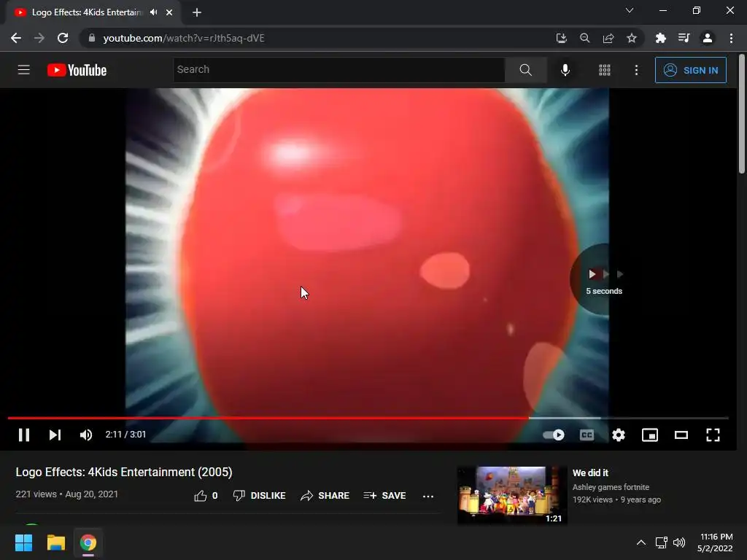Open the 'We did it' title link
The width and height of the screenshot is (747, 560).
[x=590, y=472]
